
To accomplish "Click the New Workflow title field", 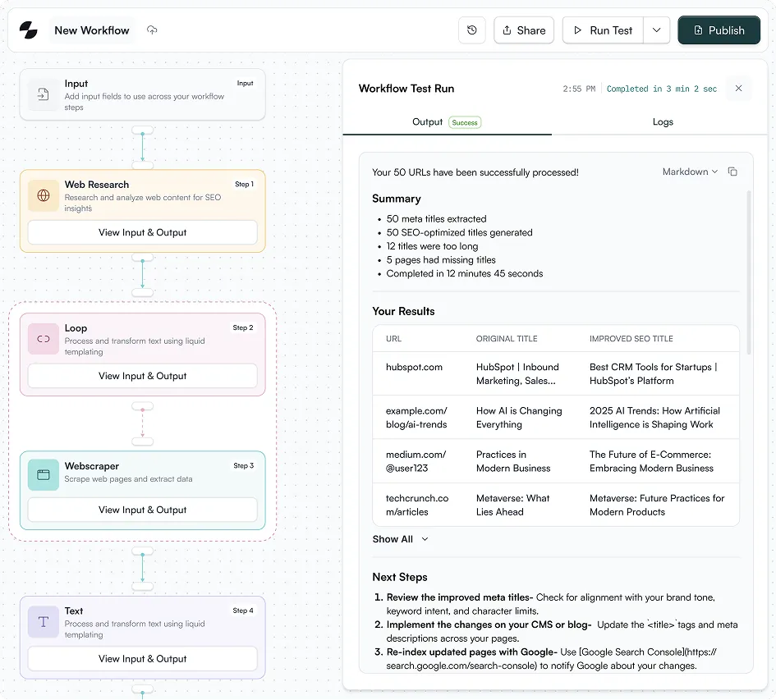I will tap(91, 30).
